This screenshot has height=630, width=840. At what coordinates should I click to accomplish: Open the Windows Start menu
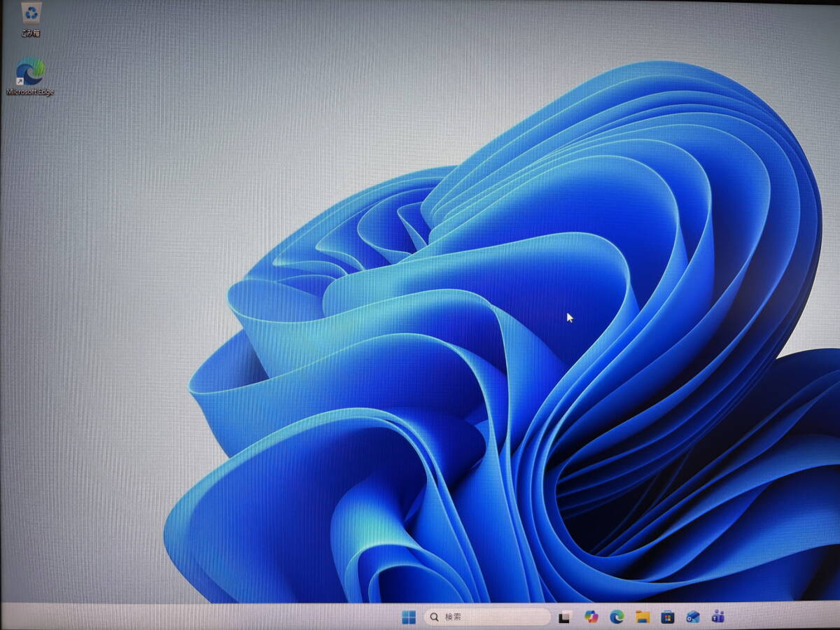pos(409,617)
